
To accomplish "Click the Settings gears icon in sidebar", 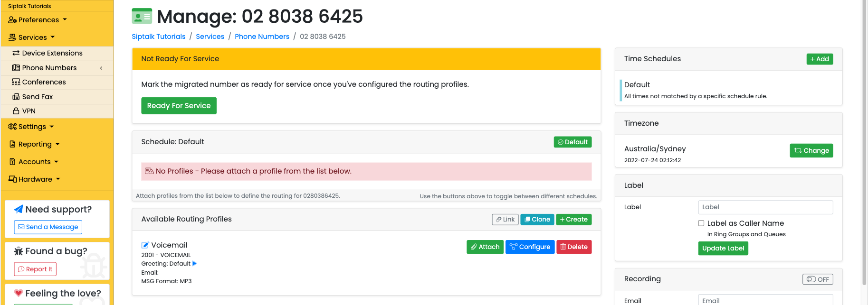I will (x=12, y=127).
